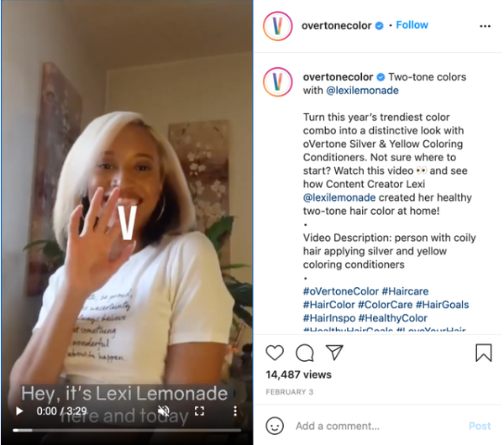
Task: Open emoji picker smiley icon
Action: [275, 426]
